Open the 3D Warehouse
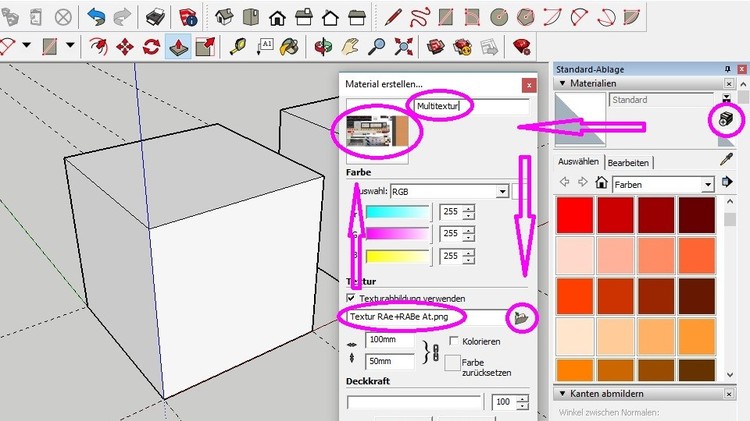Screen dimensions: 750x421 click(436, 47)
